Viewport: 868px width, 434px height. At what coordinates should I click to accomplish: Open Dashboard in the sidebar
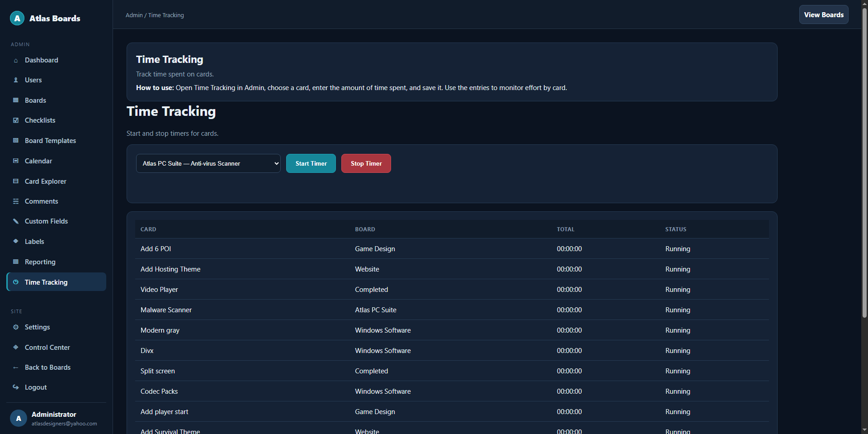[57, 60]
